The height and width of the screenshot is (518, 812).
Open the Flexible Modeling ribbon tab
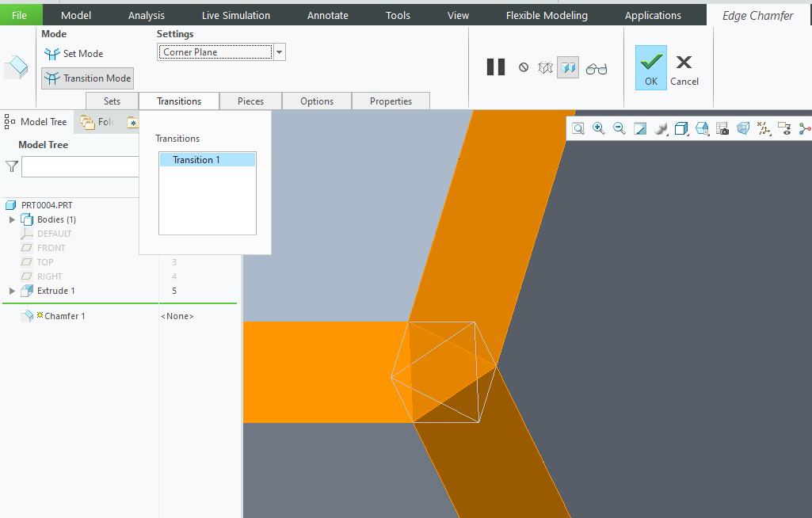[x=547, y=14]
